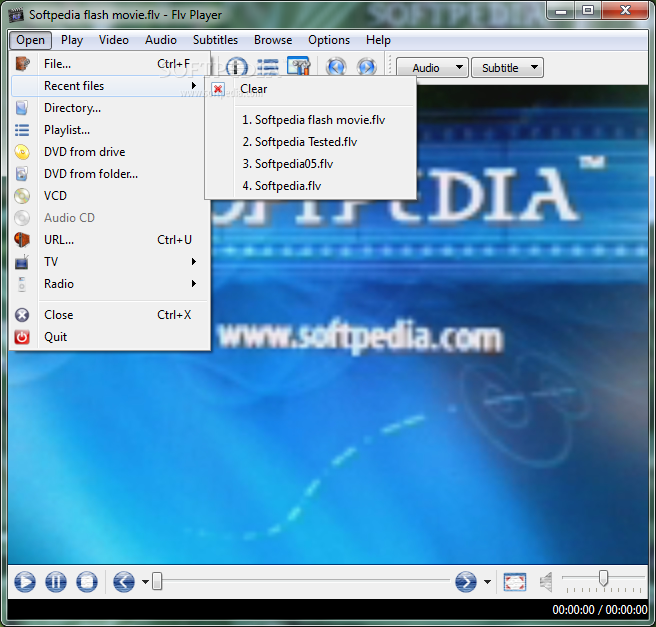Click the seek bar slider handle
This screenshot has width=656, height=627.
click(157, 581)
